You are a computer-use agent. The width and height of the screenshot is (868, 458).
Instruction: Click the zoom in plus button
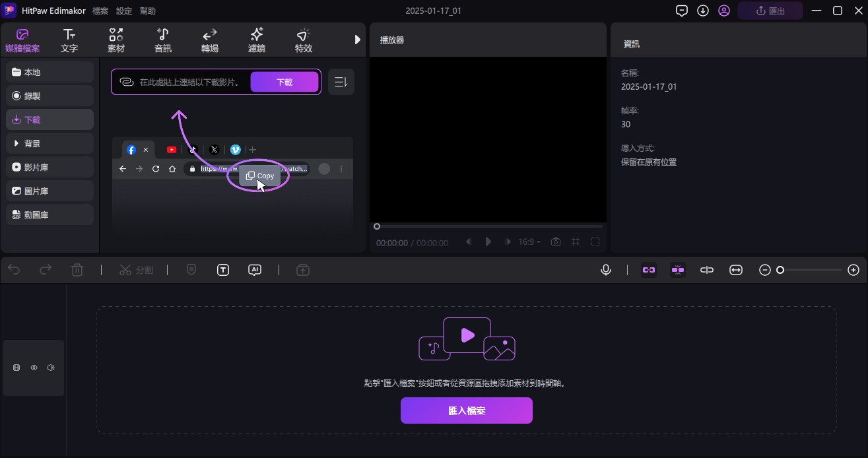(853, 270)
